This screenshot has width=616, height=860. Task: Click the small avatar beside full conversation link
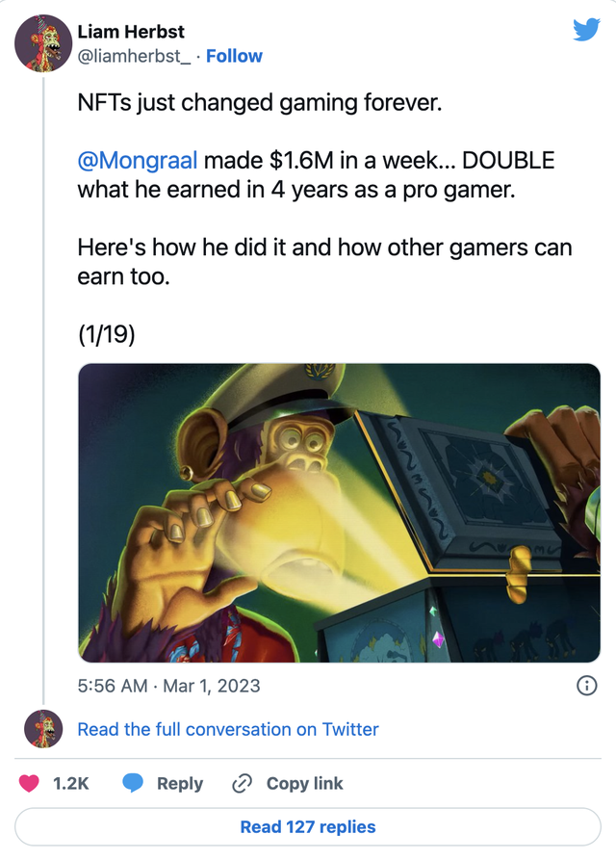point(43,729)
